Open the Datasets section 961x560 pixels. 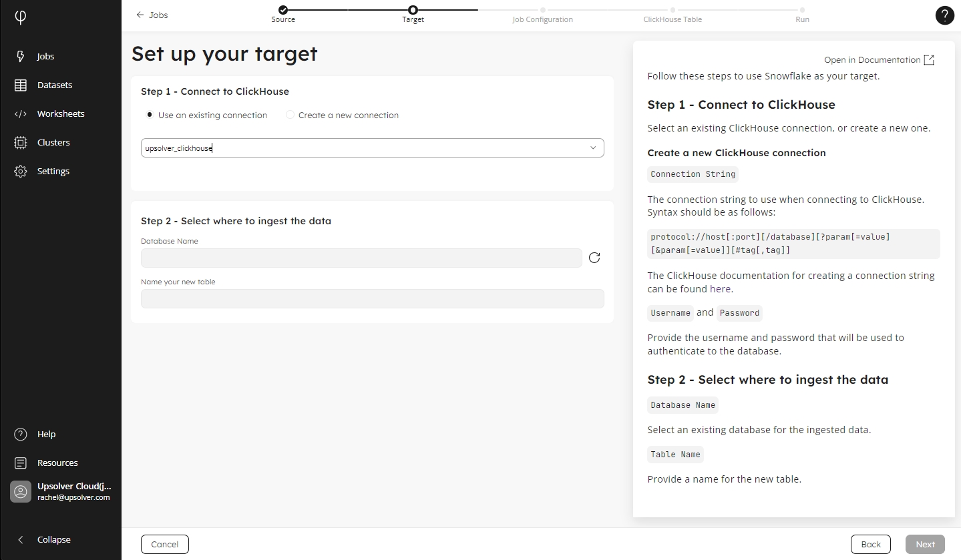(x=54, y=85)
